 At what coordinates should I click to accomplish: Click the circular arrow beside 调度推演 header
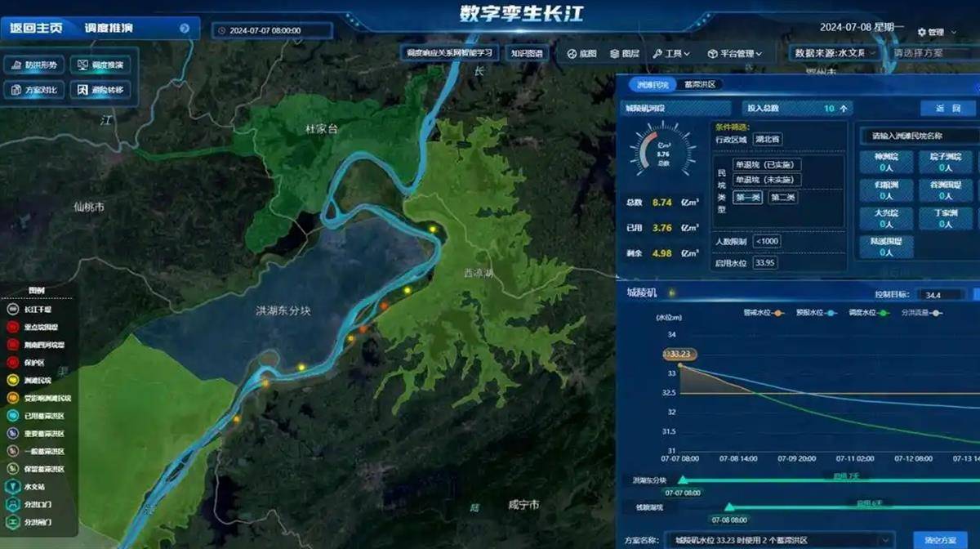click(185, 29)
